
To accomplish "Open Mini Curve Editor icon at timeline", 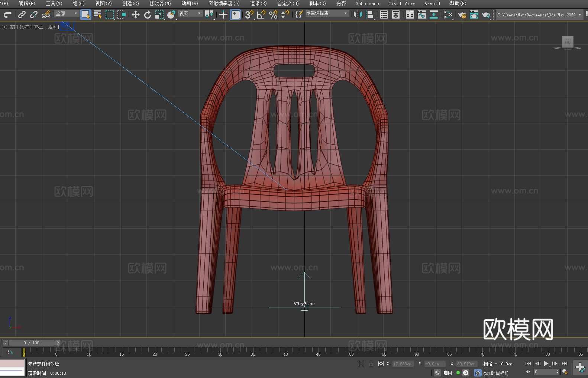I will (10, 352).
